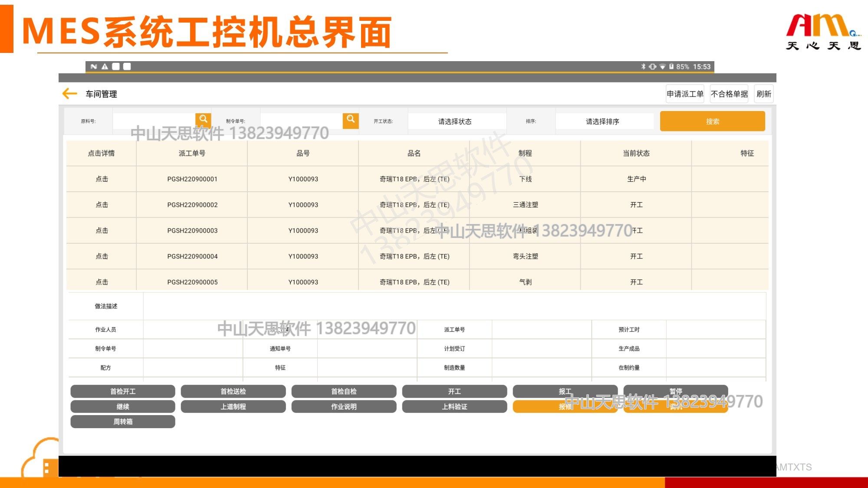Select work order PGSH220900002 cell
The image size is (868, 488).
click(192, 204)
